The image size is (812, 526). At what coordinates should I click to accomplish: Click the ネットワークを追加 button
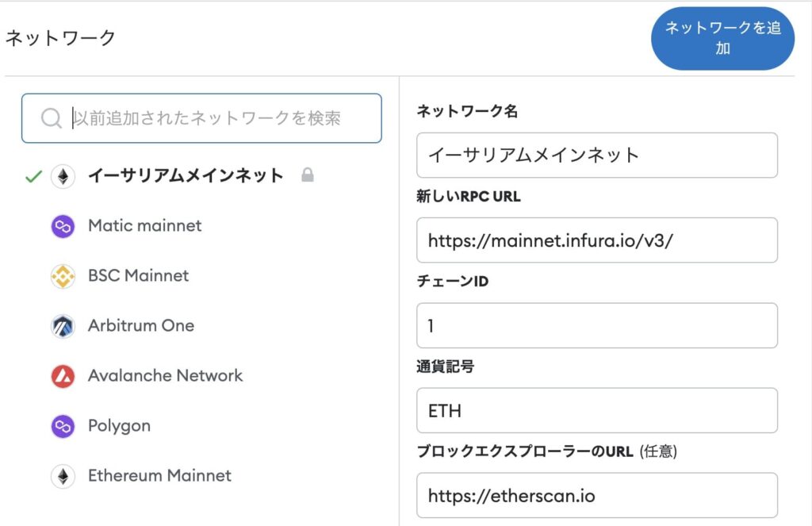coord(722,38)
